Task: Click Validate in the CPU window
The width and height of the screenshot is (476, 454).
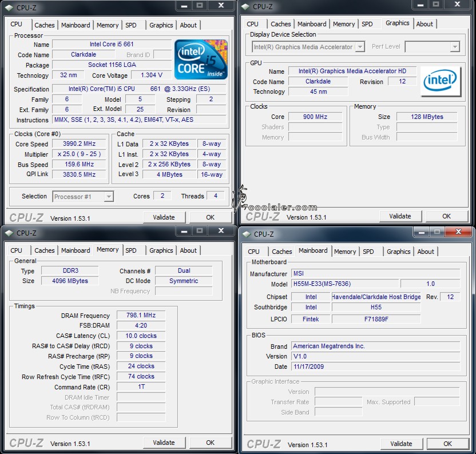Action: tap(164, 217)
